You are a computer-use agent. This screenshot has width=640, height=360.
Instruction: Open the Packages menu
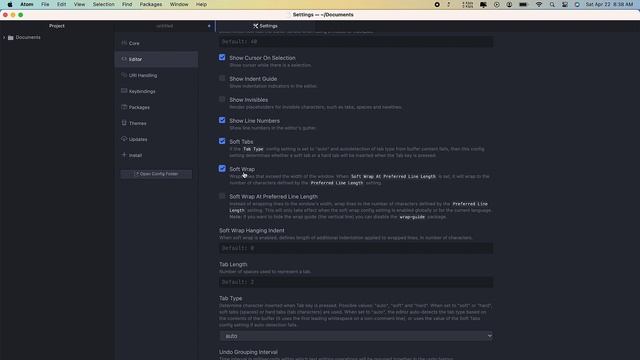(x=151, y=4)
